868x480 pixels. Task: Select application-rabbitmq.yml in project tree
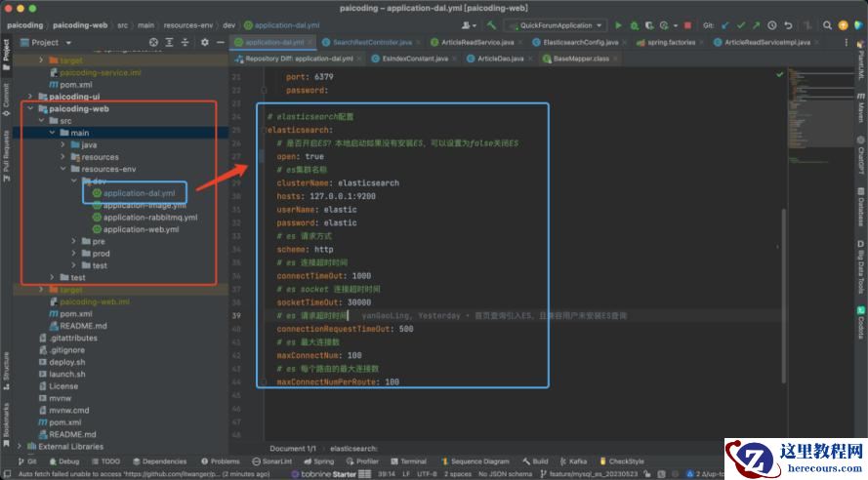point(149,218)
